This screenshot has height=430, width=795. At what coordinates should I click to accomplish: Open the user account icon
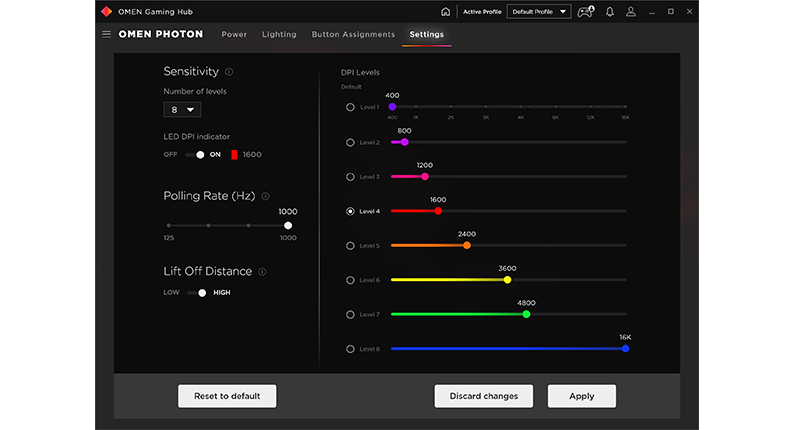pyautogui.click(x=631, y=12)
